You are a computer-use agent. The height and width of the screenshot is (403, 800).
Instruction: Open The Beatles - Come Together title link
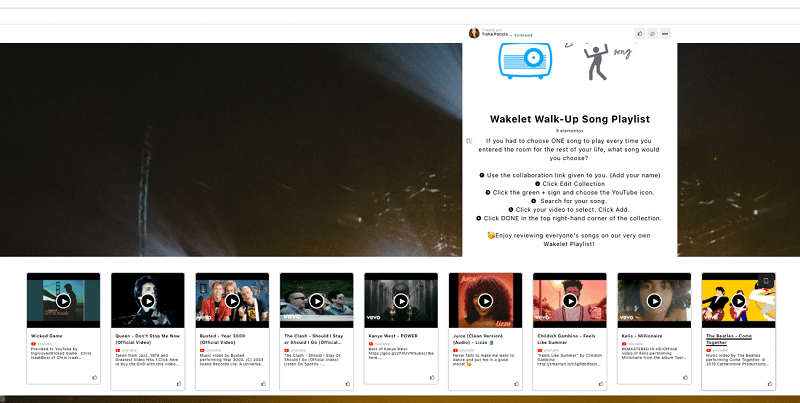coord(738,339)
